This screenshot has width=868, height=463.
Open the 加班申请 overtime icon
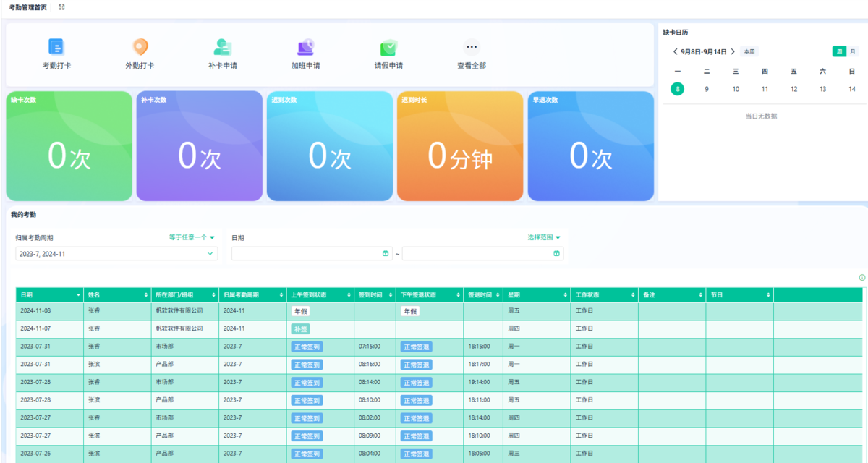[x=305, y=47]
